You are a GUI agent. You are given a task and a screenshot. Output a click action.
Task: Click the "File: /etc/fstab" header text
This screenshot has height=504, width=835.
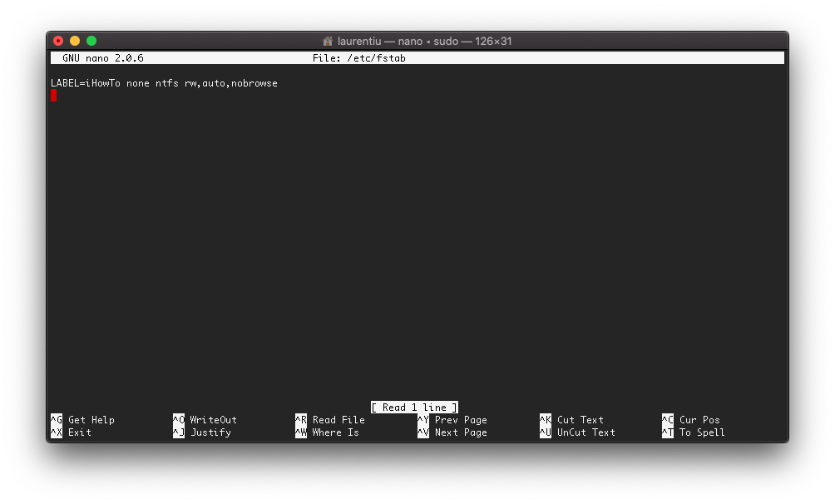tap(359, 58)
